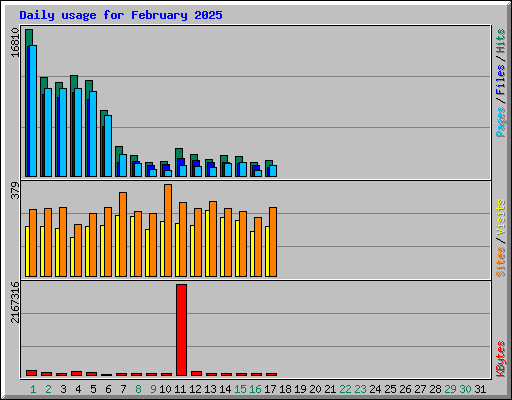Click the tallest green Hits bar for day 1
The image size is (512, 400).
coord(29,37)
